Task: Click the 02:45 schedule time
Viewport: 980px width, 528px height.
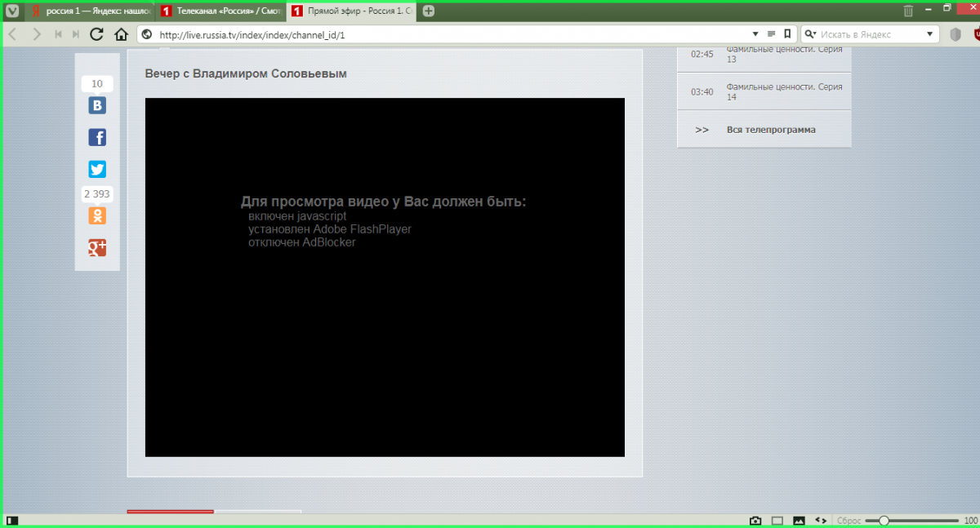Action: [x=702, y=55]
